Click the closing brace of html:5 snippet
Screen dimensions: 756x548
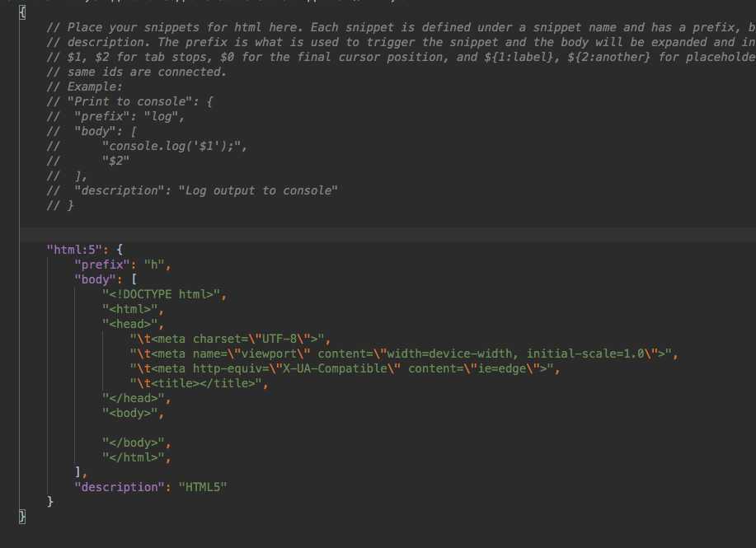[x=50, y=502]
